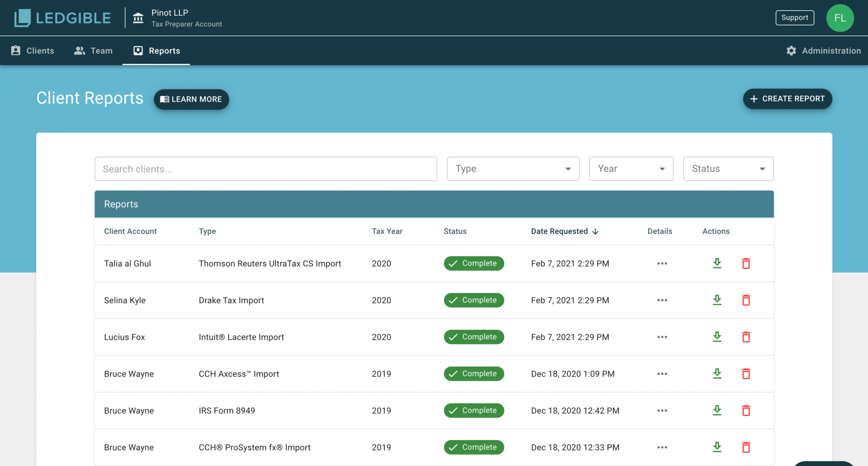
Task: Switch to the Team tab
Action: coord(93,51)
